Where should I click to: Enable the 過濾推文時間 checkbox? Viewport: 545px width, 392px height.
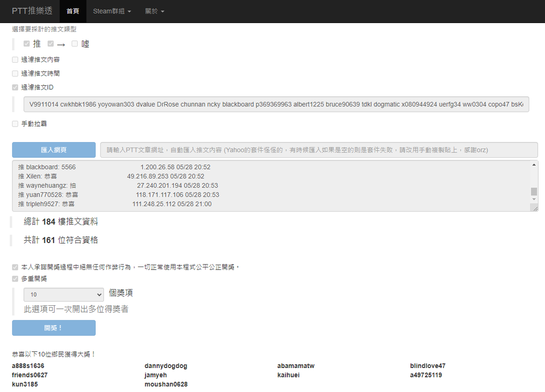click(x=15, y=73)
